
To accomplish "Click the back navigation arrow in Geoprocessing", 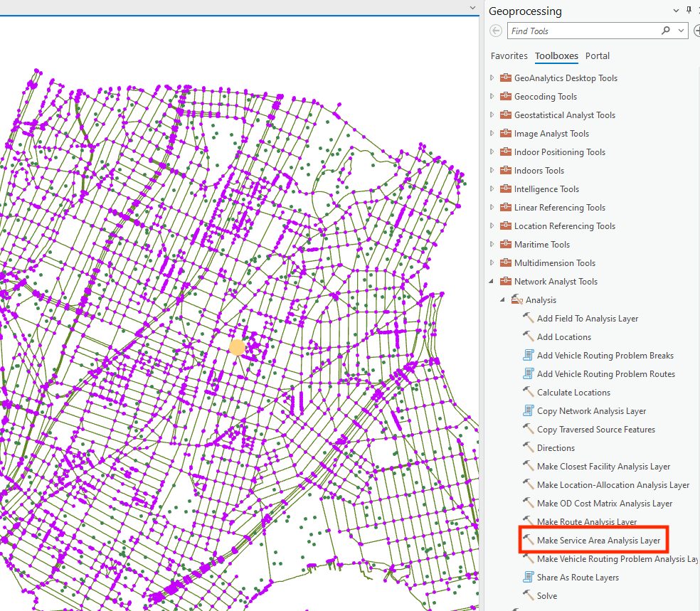I will coord(495,31).
